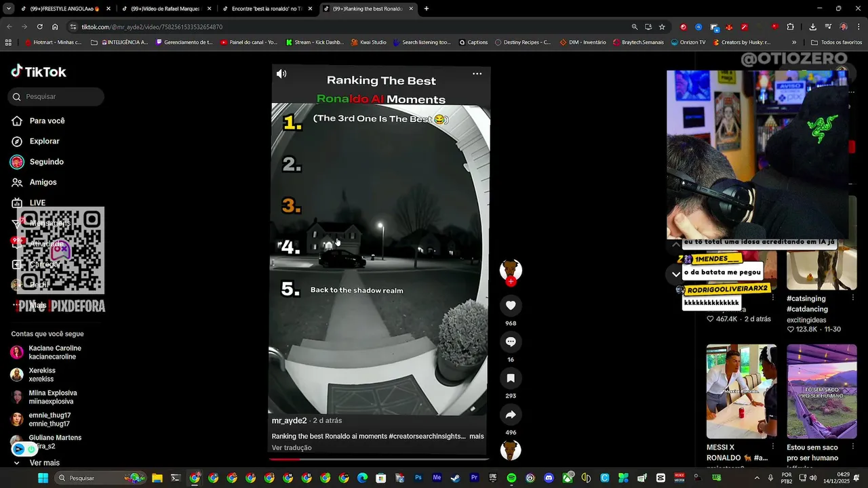Image resolution: width=868 pixels, height=488 pixels.
Task: Show hidden bookmarks overflow chevron
Action: 794,42
